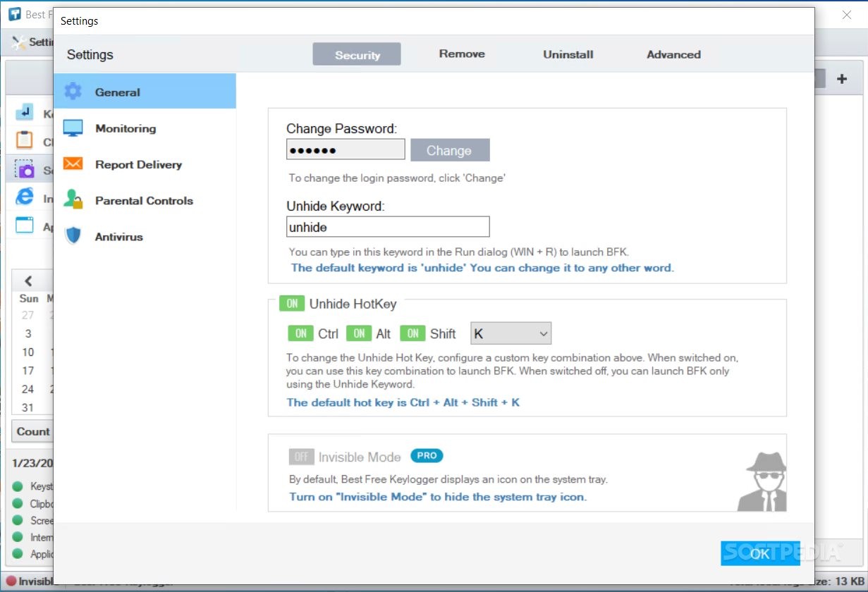
Task: Open the Antivirus settings section
Action: click(x=145, y=236)
